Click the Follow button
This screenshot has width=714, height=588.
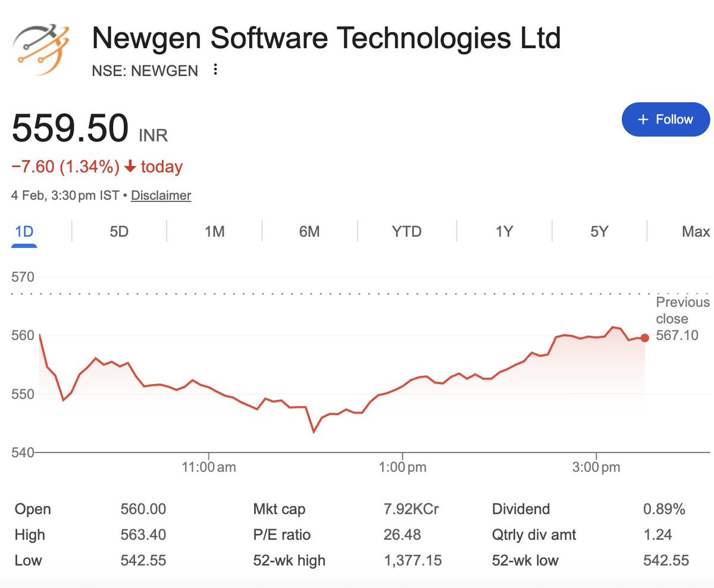665,120
